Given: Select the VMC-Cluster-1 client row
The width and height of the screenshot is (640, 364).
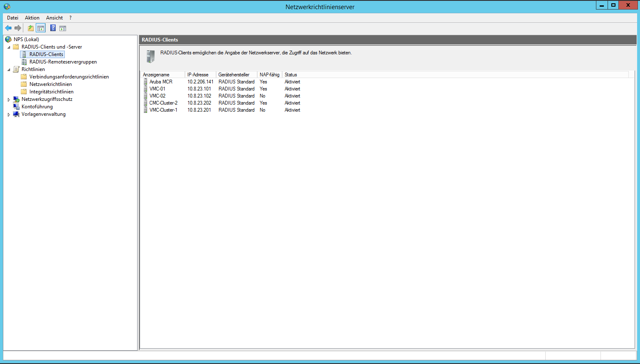Looking at the screenshot, I should pyautogui.click(x=163, y=110).
